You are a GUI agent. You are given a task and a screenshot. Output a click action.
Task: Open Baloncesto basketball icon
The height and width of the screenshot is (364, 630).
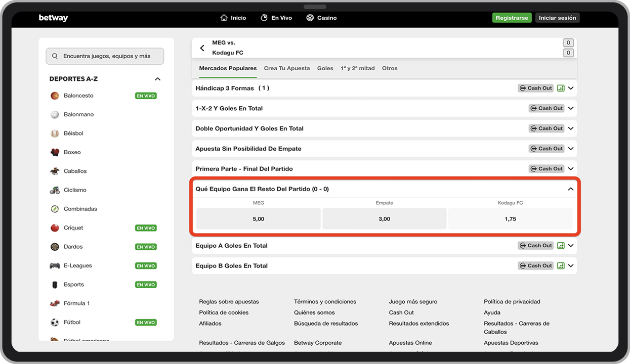tap(55, 96)
